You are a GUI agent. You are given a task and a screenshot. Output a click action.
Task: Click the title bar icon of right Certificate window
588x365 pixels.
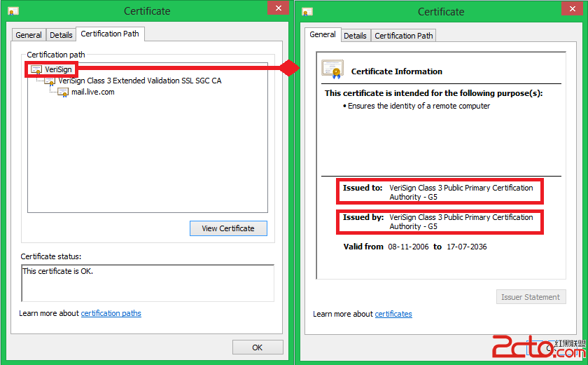[x=307, y=12]
